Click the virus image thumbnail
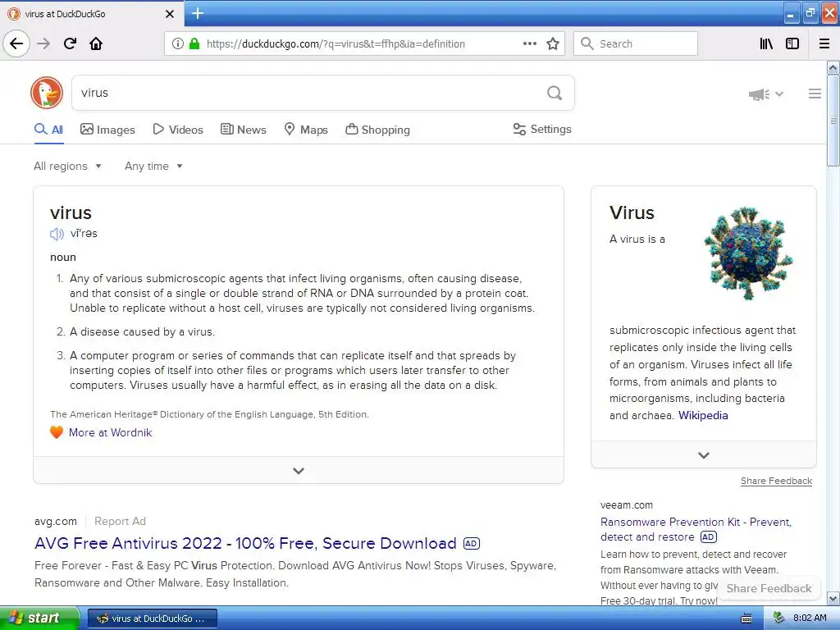This screenshot has width=840, height=630. point(748,253)
